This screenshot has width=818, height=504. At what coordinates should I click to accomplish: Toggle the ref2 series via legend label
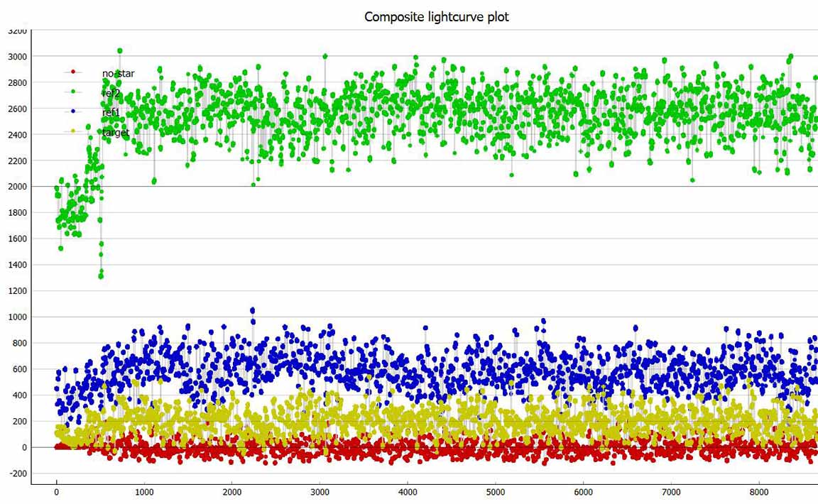point(112,93)
